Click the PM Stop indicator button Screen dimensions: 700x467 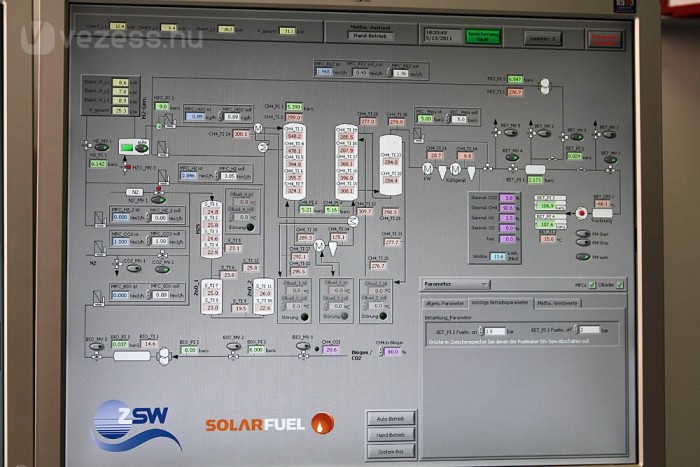(x=582, y=242)
